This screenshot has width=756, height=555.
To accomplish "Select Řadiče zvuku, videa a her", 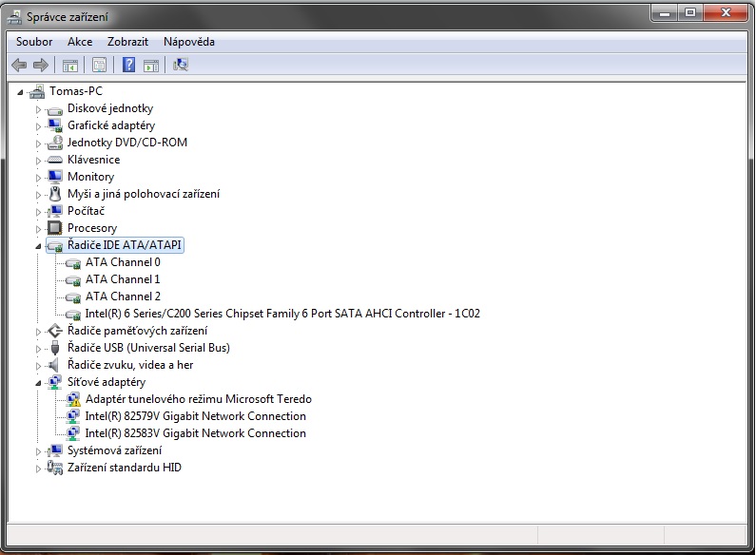I will [x=130, y=365].
